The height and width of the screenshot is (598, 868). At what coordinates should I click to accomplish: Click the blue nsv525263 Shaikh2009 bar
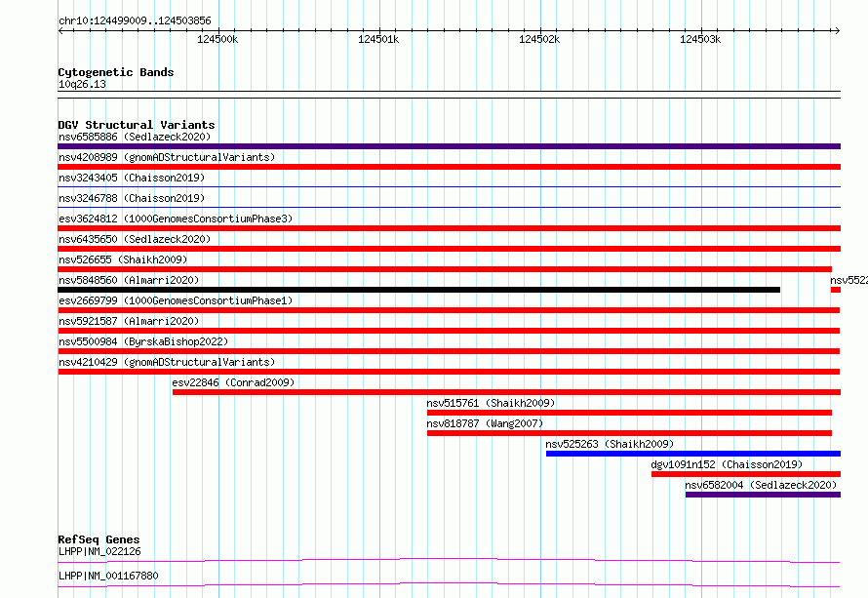point(693,454)
